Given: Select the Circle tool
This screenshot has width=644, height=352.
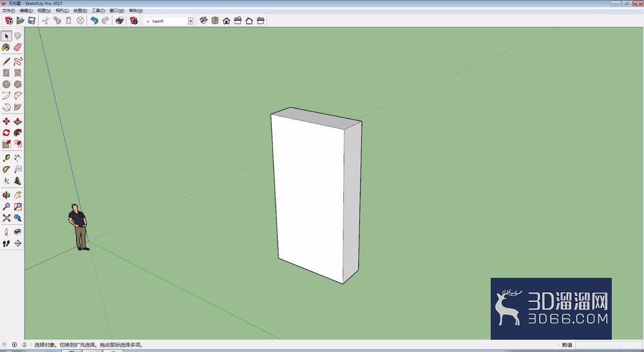Looking at the screenshot, I should [6, 84].
